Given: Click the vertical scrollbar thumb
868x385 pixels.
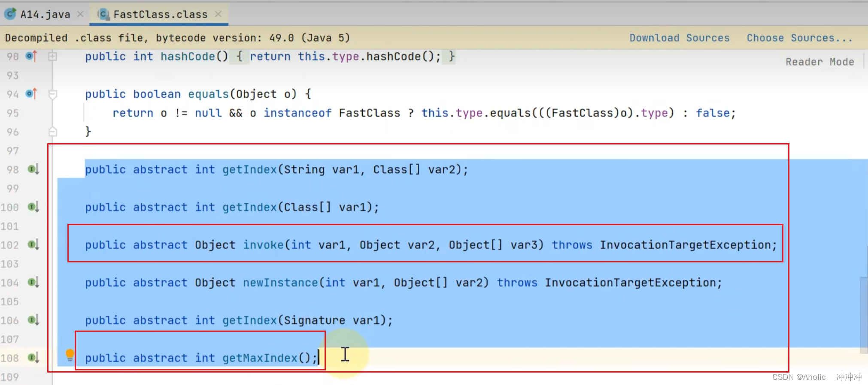Looking at the screenshot, I should click(x=864, y=315).
